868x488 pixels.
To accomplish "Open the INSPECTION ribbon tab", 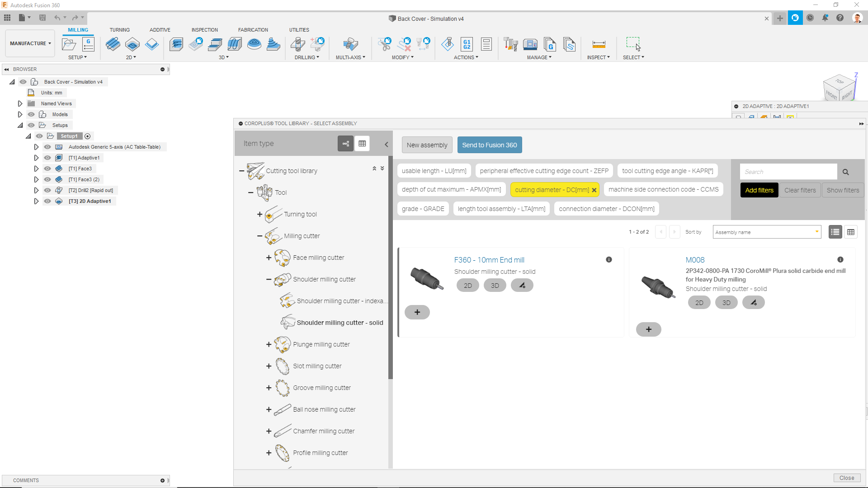I will coord(204,30).
